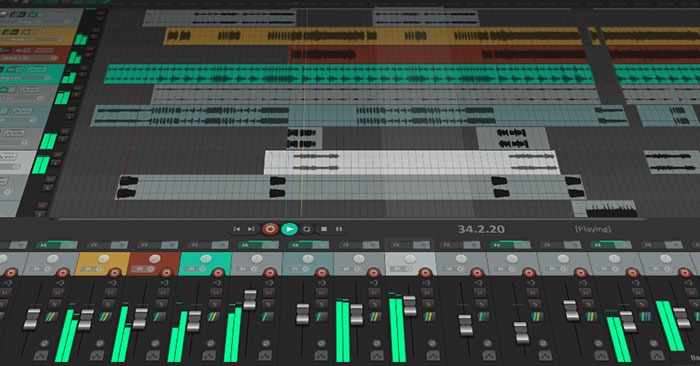Solo the red mixer strip
This screenshot has height=366, width=700.
click(161, 304)
